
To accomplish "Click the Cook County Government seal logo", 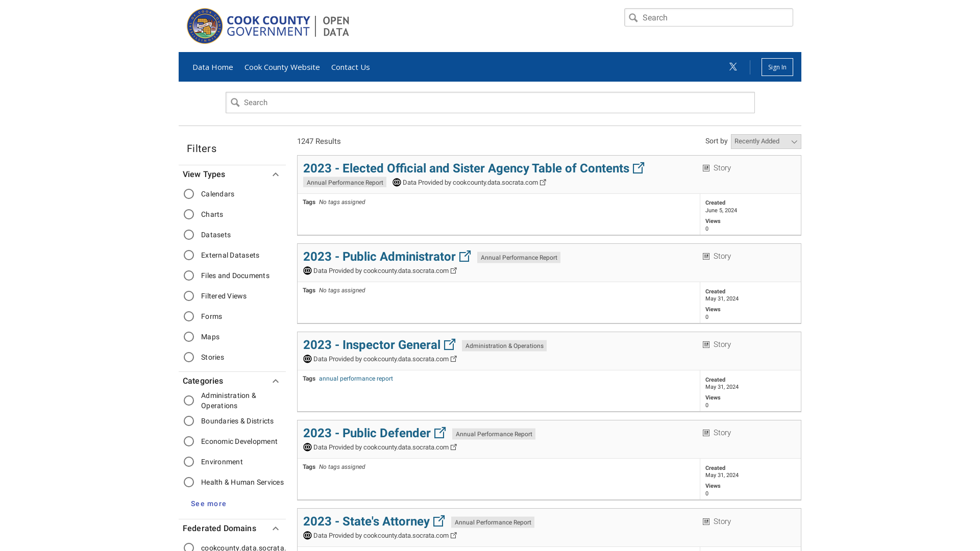I will (x=205, y=26).
